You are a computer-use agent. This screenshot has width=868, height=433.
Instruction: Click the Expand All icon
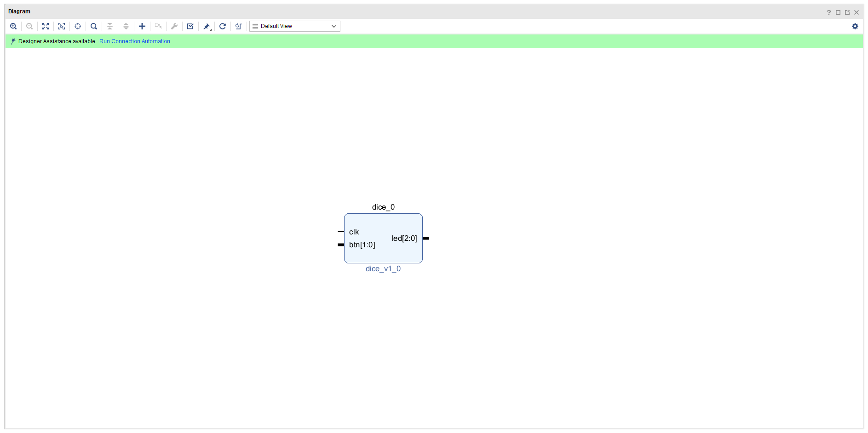[126, 26]
